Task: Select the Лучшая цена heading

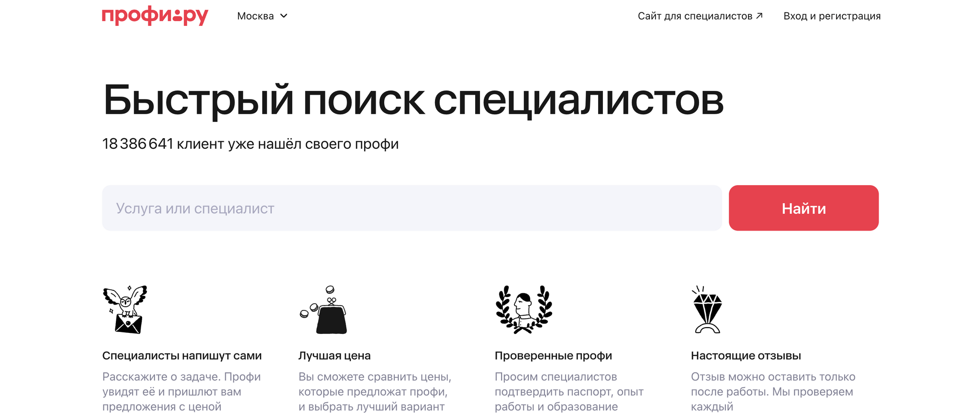Action: 334,356
